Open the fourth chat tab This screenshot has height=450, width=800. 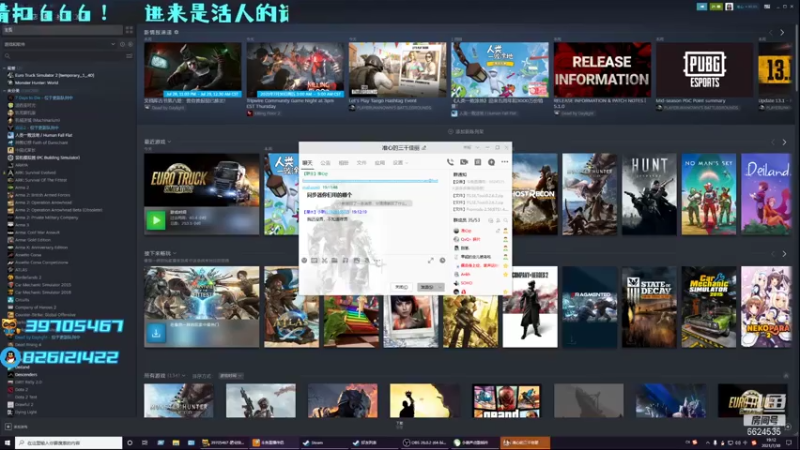pyautogui.click(x=361, y=163)
